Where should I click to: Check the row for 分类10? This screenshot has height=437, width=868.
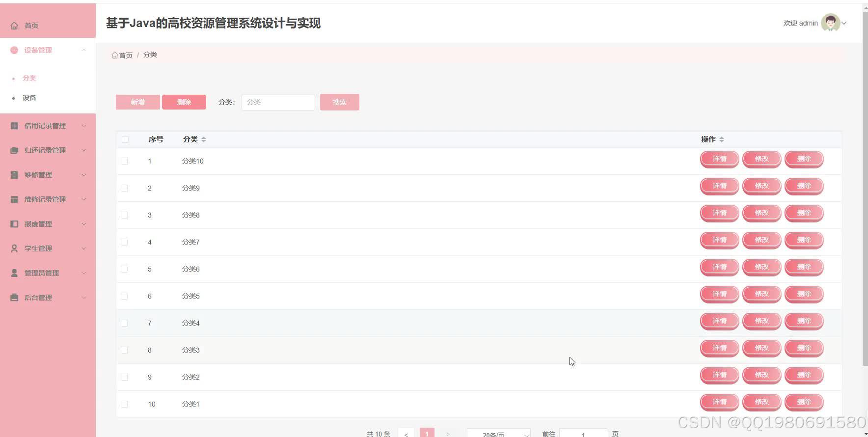[124, 161]
